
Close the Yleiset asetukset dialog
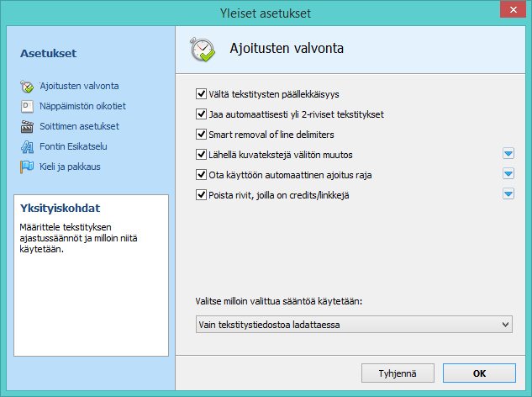[512, 11]
